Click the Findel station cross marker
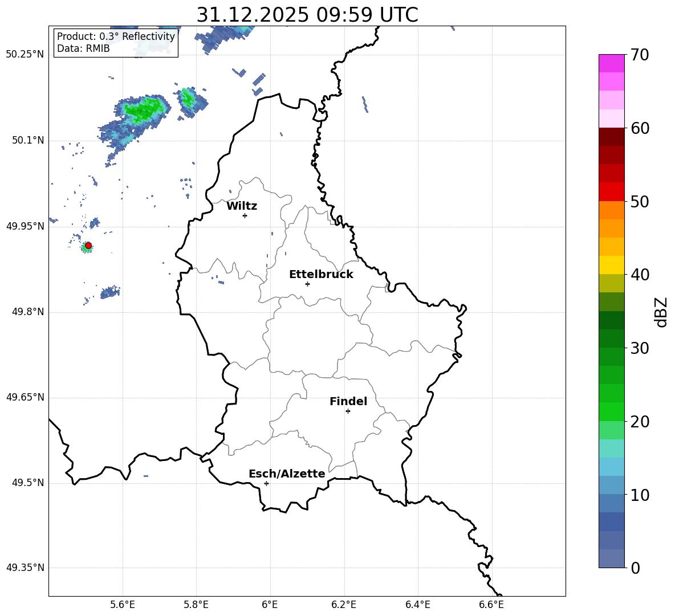The width and height of the screenshot is (675, 616). point(348,411)
